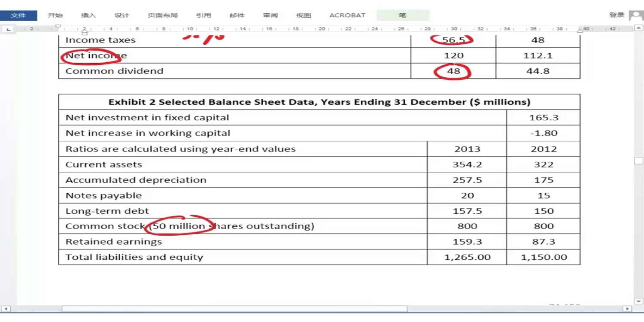Click the Net income value 120
Screen dimensions: 644x322
[454, 55]
